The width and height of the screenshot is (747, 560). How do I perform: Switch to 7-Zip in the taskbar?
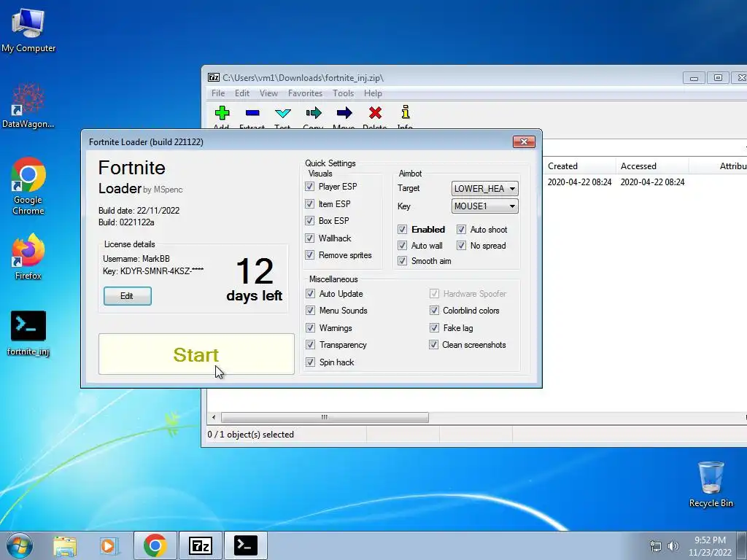(200, 545)
